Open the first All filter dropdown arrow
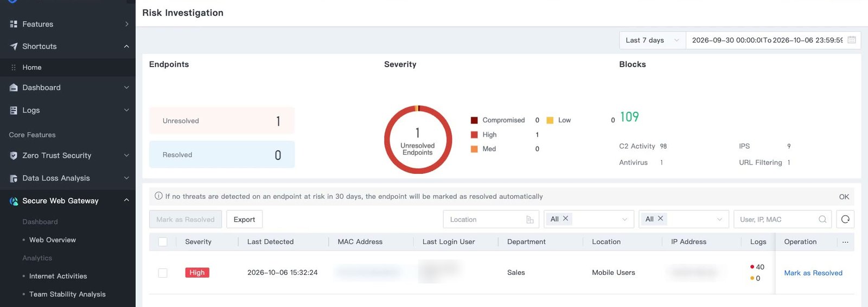This screenshot has height=307, width=868. [624, 220]
